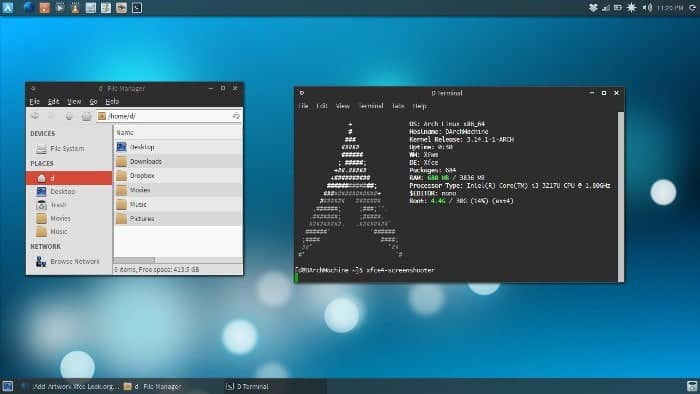This screenshot has height=394, width=700.
Task: Open the orange launcher in top panel
Action: pos(45,8)
